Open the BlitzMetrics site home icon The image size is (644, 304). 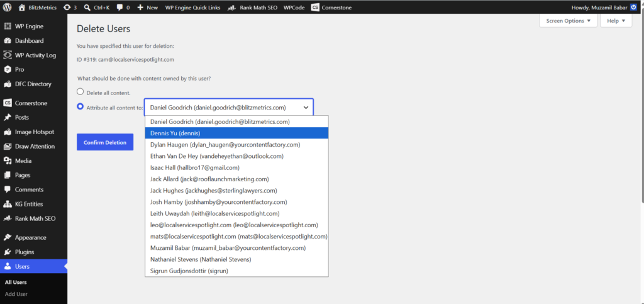click(x=22, y=8)
